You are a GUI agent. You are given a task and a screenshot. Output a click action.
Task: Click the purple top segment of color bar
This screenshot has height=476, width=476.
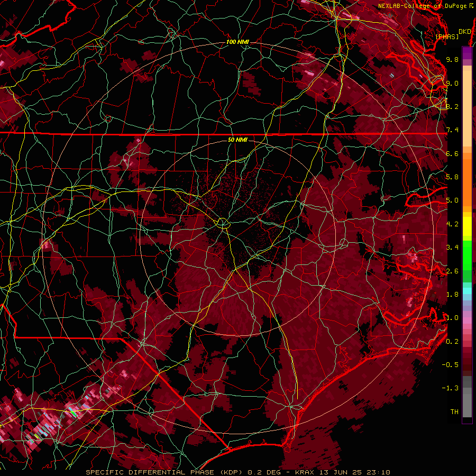[467, 53]
